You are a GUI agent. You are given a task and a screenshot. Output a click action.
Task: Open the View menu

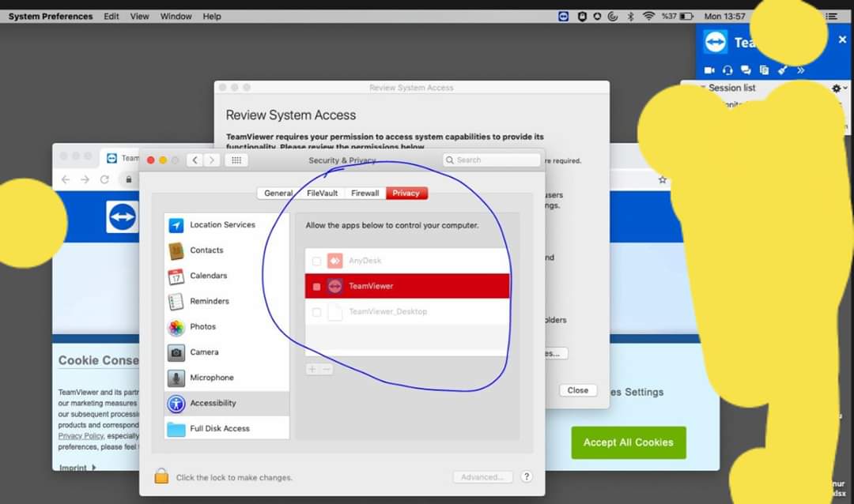[x=139, y=17]
